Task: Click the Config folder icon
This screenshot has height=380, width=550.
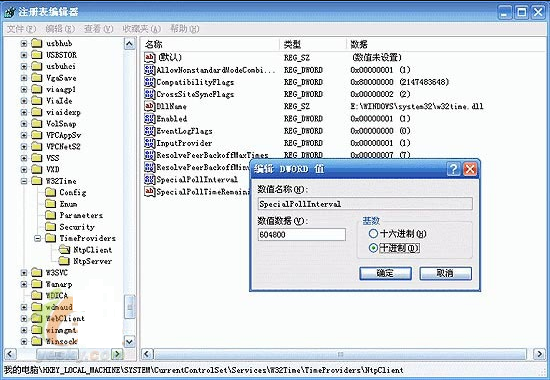Action: tap(51, 192)
